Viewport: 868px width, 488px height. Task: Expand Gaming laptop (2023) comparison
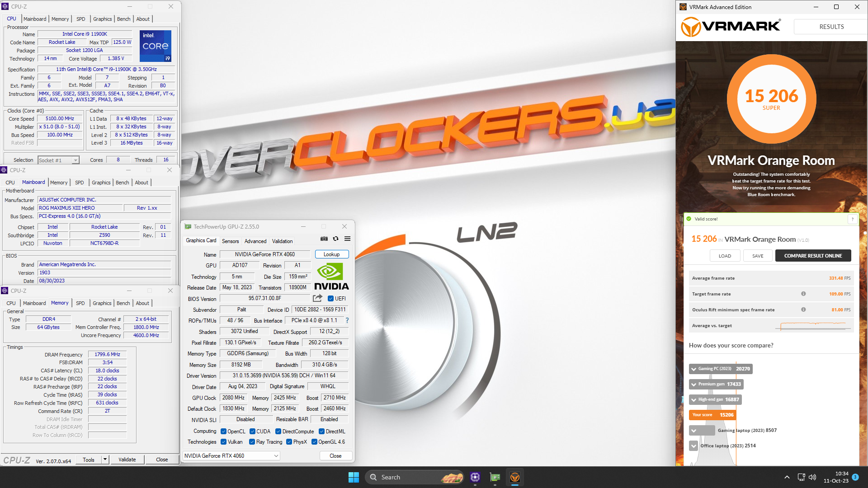pyautogui.click(x=693, y=431)
